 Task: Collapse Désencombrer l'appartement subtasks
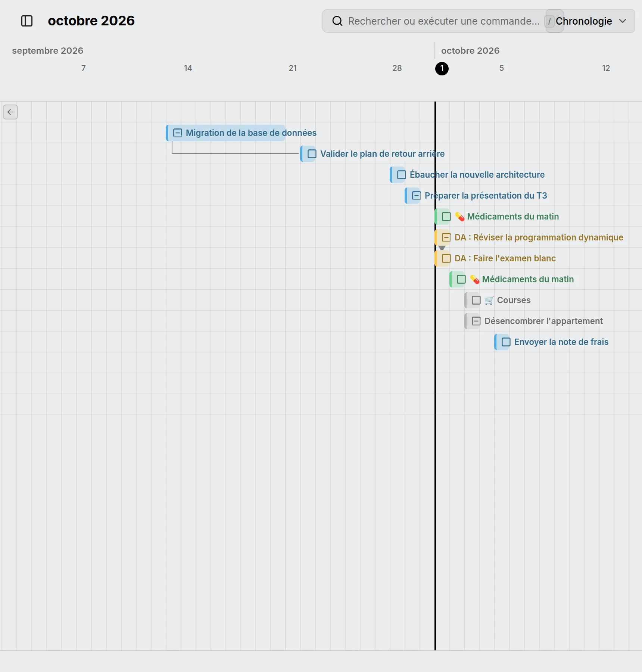(x=476, y=321)
